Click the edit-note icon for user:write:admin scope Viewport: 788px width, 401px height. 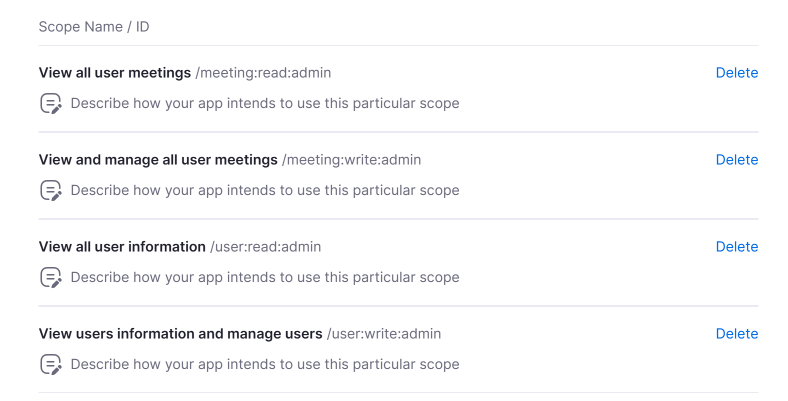50,364
